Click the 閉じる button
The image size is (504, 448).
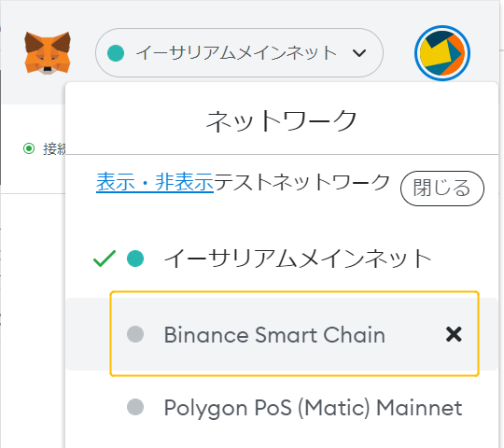(442, 189)
